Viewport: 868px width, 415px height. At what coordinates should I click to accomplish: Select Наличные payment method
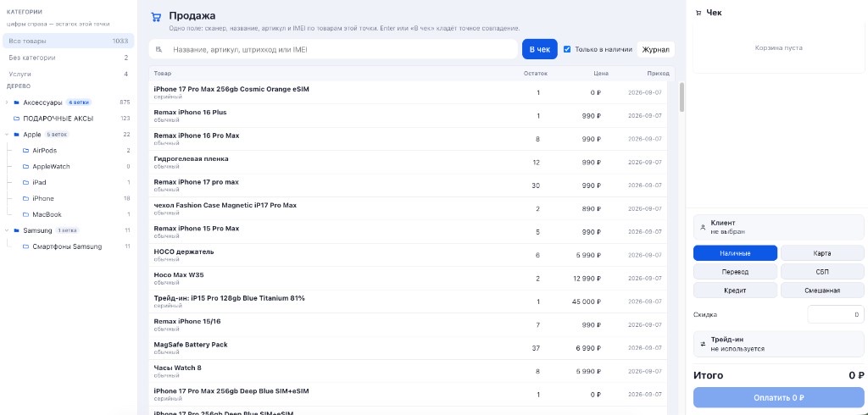tap(735, 253)
